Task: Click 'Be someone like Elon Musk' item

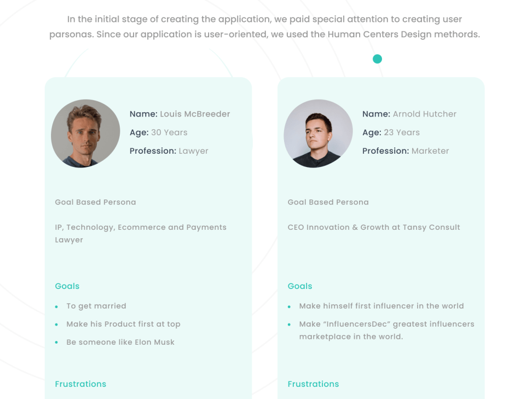Action: click(120, 342)
